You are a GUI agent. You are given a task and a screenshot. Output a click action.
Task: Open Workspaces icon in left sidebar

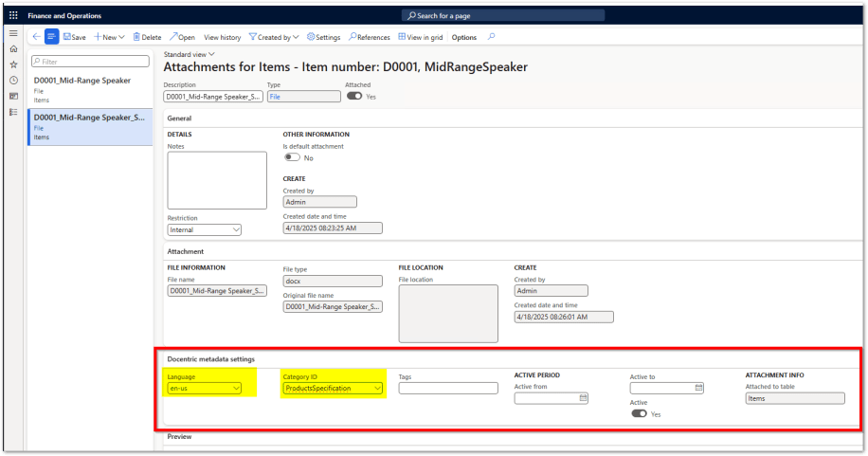(13, 96)
